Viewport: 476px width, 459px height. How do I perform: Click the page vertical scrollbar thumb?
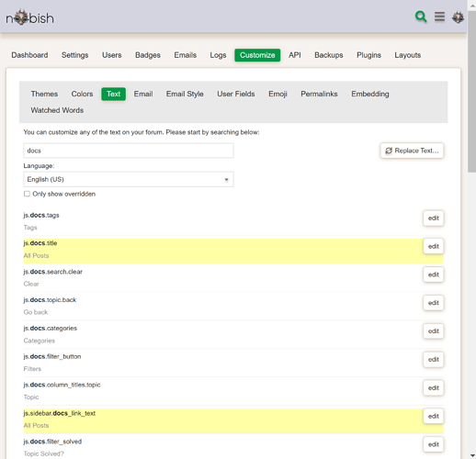[471, 92]
